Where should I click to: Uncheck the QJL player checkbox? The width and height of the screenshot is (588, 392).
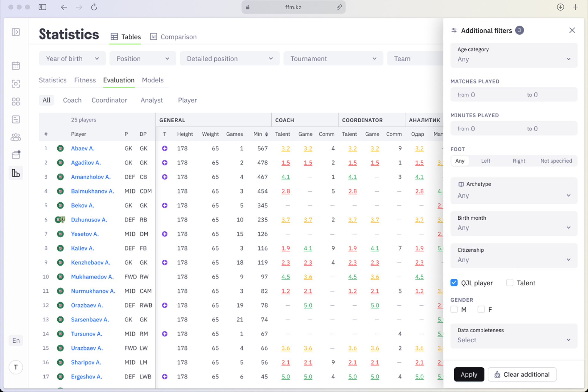454,283
